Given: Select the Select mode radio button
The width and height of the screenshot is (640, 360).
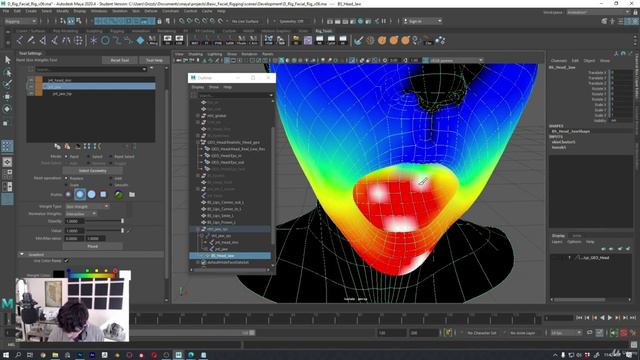Looking at the screenshot, I should (x=89, y=157).
